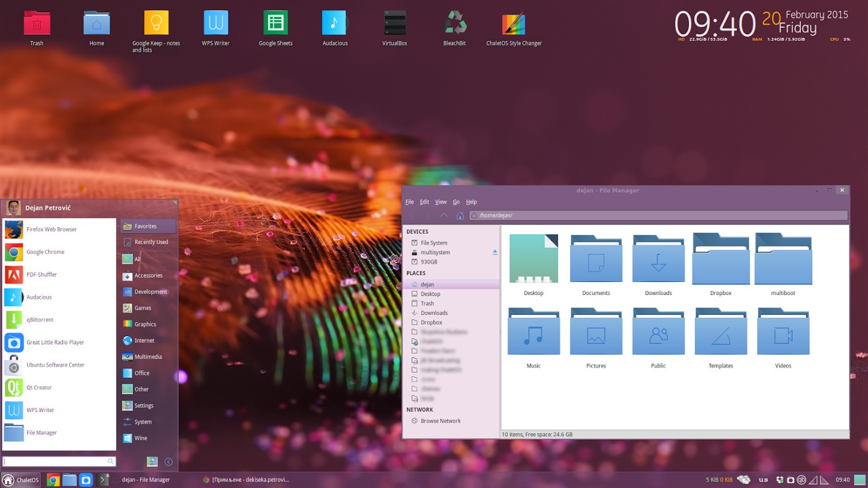Open the qBittorrent tray icon

(801, 479)
